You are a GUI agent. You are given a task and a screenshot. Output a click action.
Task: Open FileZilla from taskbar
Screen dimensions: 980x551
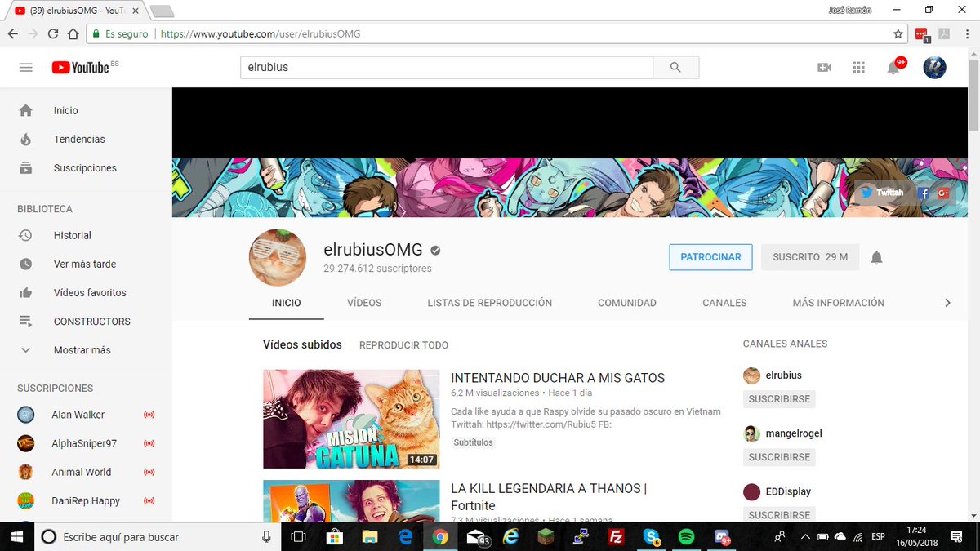[x=616, y=536]
